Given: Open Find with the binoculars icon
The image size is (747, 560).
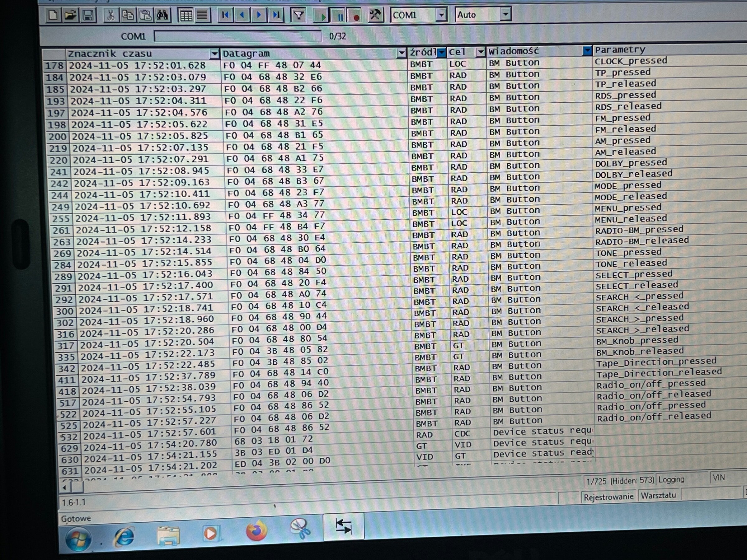Looking at the screenshot, I should pyautogui.click(x=163, y=15).
